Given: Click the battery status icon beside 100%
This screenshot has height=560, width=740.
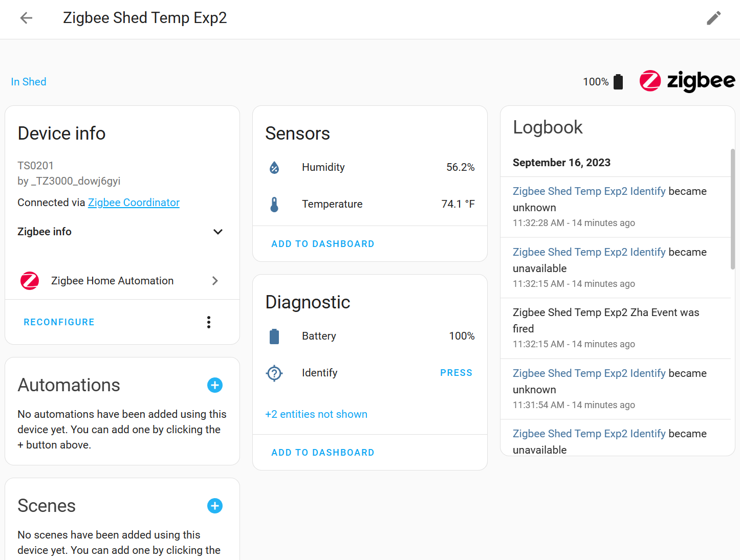Looking at the screenshot, I should coord(618,81).
